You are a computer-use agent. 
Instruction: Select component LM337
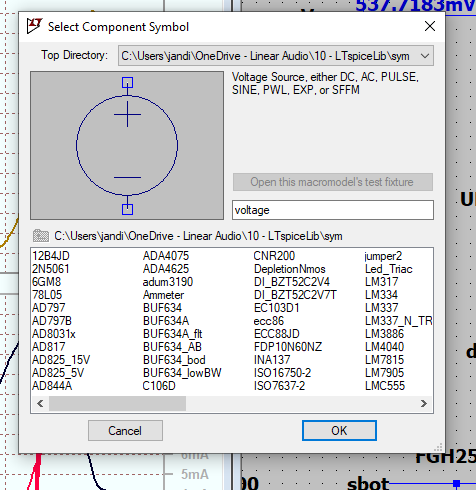coord(381,308)
